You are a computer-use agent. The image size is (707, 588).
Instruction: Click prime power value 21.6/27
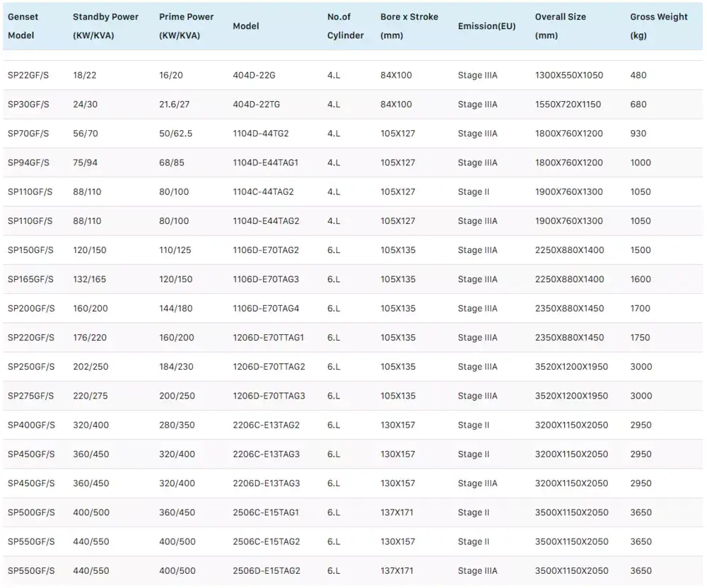(174, 105)
